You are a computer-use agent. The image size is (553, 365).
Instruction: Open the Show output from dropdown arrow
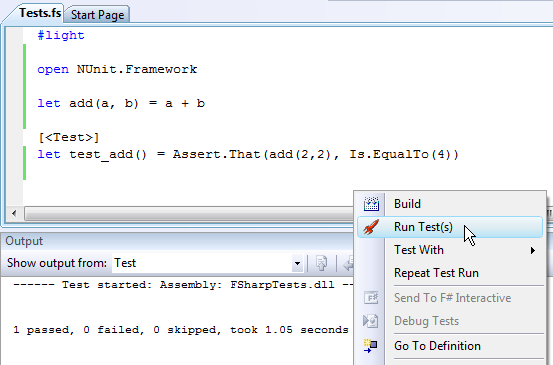click(x=297, y=263)
